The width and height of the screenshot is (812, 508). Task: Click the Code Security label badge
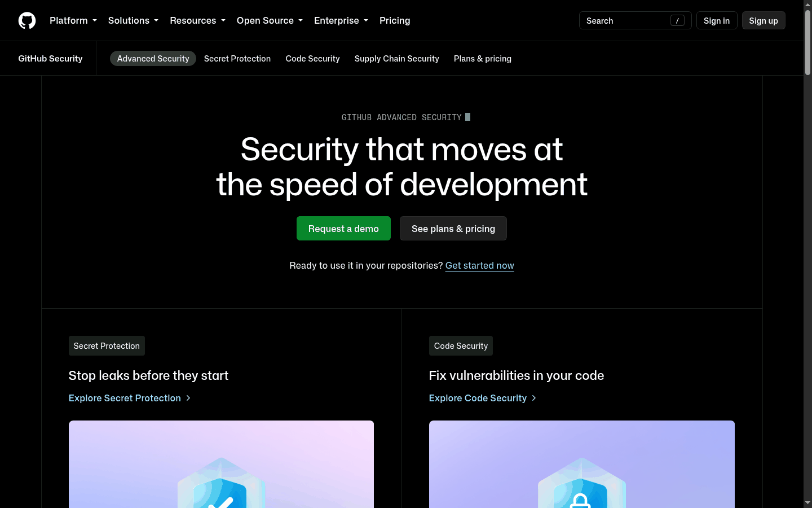tap(461, 346)
